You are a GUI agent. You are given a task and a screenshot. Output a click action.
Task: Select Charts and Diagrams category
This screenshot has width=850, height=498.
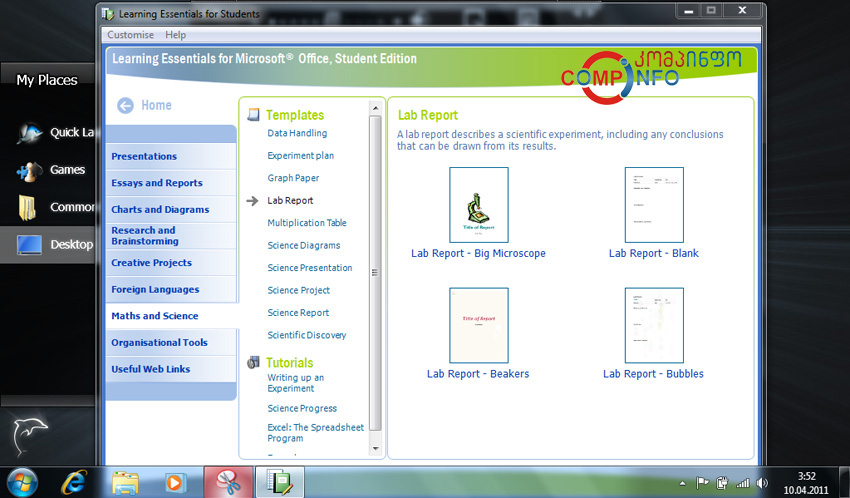point(171,209)
